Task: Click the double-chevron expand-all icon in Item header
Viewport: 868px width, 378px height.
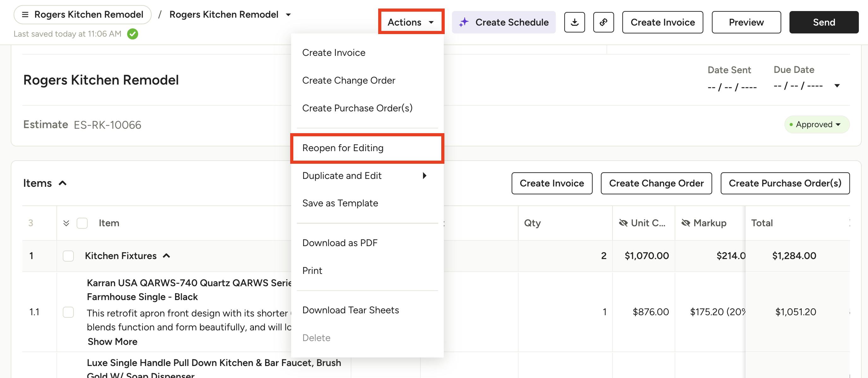Action: (66, 223)
